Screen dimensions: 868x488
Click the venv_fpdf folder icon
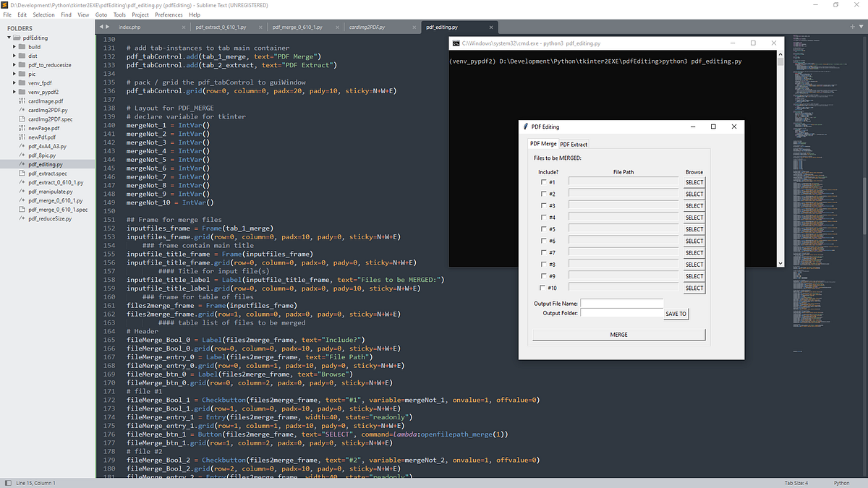(x=22, y=83)
